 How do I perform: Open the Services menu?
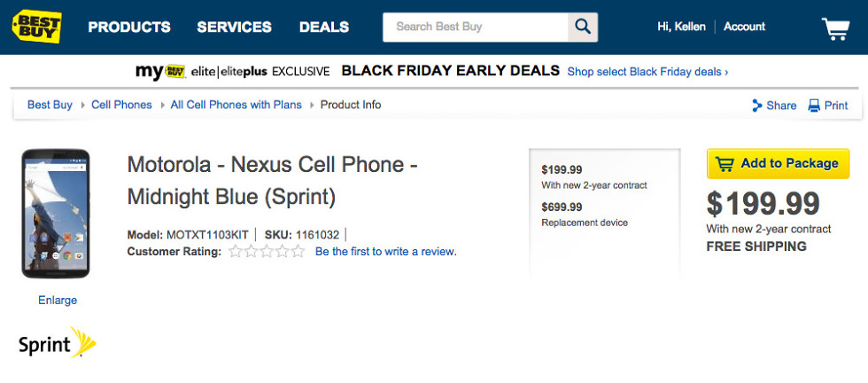point(234,27)
